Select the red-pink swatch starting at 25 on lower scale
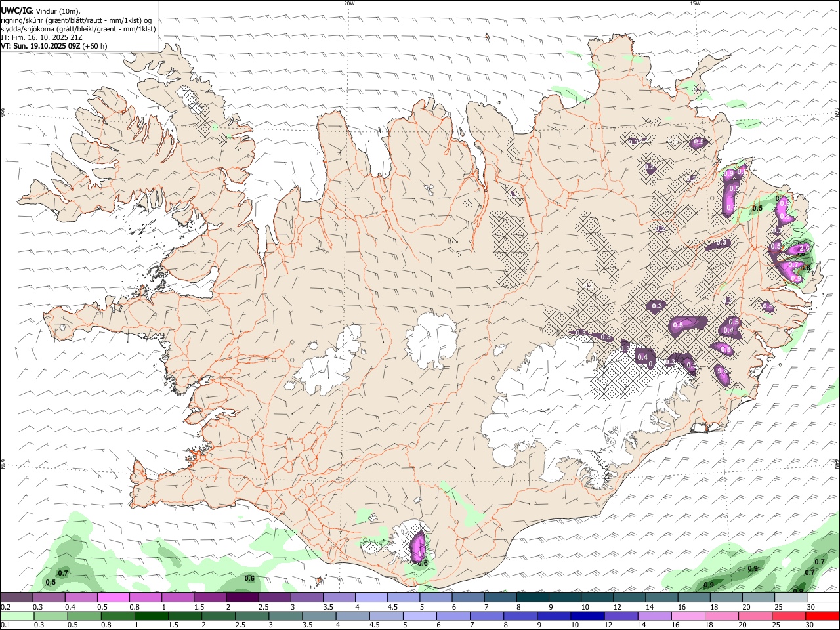Viewport: 840px width, 630px height. click(789, 616)
